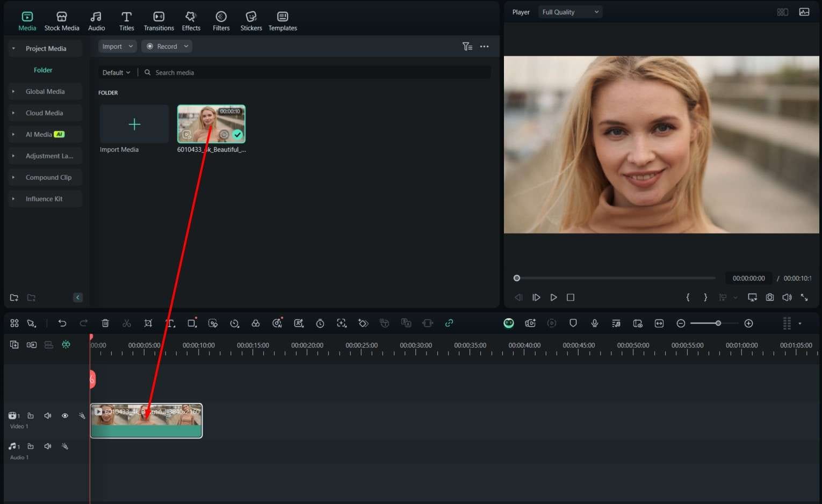This screenshot has height=504, width=822.
Task: Open the Effects tab
Action: pos(191,21)
